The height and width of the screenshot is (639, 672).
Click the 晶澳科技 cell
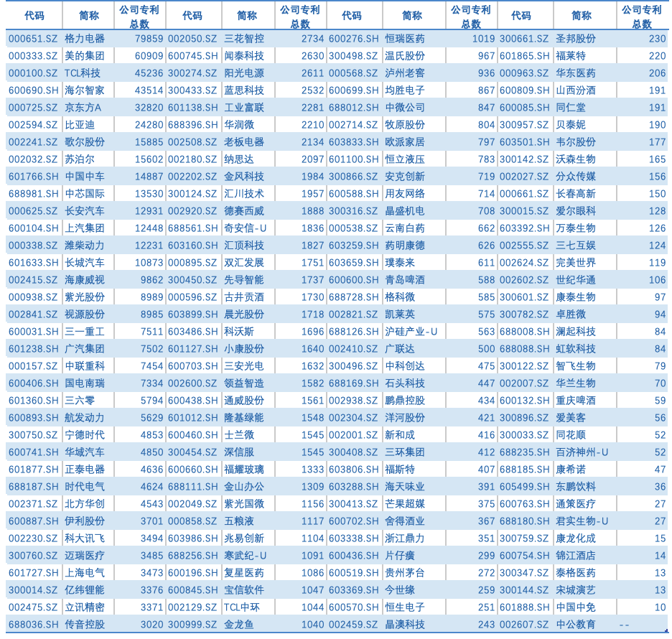[405, 625]
